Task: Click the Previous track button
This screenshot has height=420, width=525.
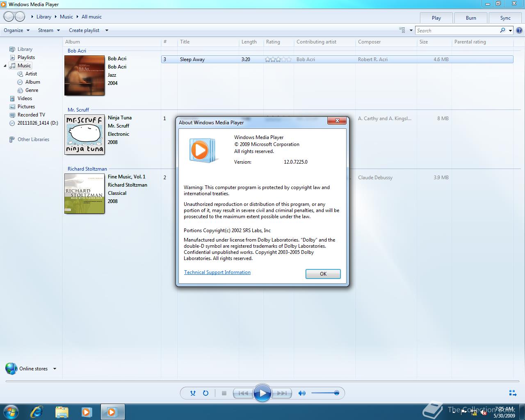Action: 243,393
